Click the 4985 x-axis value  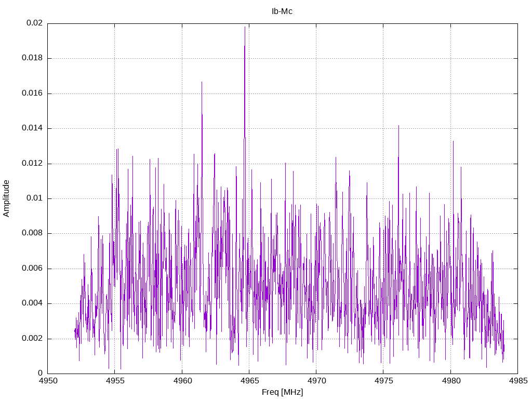pos(518,381)
